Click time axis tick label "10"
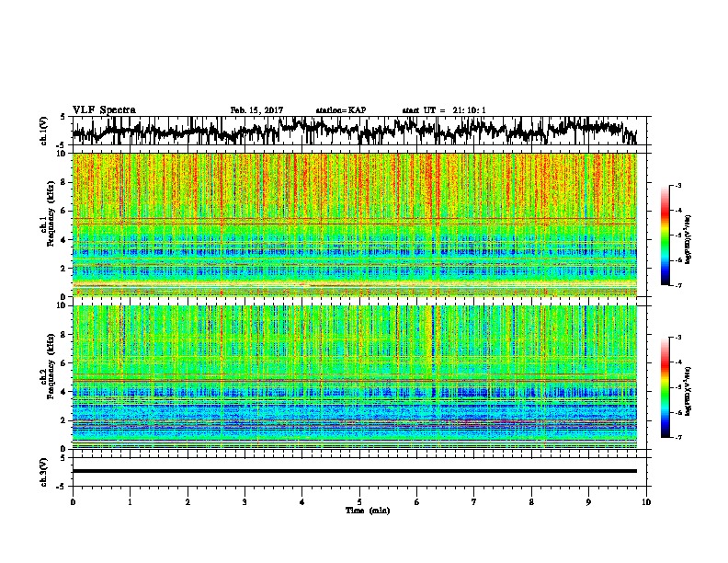The image size is (728, 563). [x=646, y=502]
